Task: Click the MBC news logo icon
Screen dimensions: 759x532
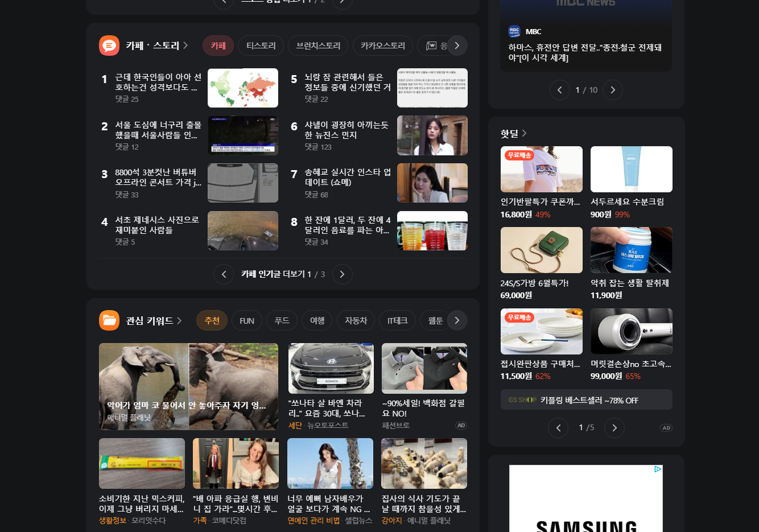Action: click(x=514, y=31)
